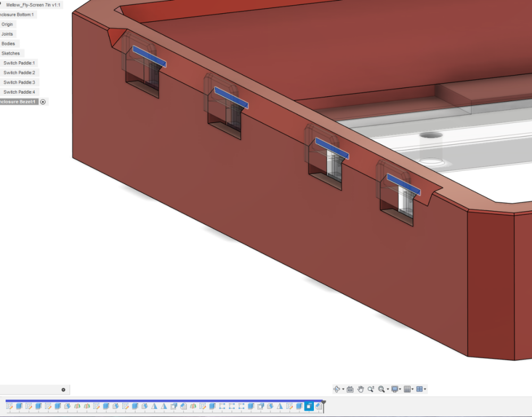Toggle the Enclosure Bezel:1 activate radio button
Viewport: 532px width, 417px height.
tap(43, 102)
